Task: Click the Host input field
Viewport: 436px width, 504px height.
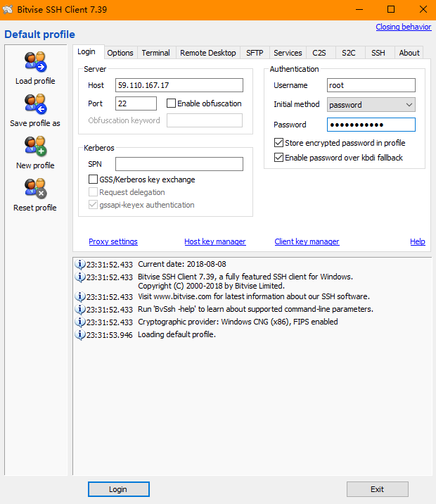Action: point(179,85)
